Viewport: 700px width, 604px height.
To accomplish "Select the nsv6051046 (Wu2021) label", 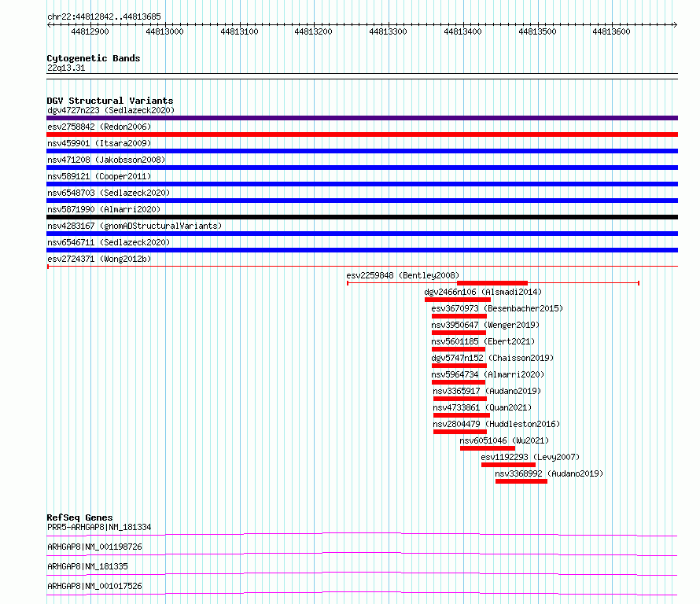I will coord(504,440).
